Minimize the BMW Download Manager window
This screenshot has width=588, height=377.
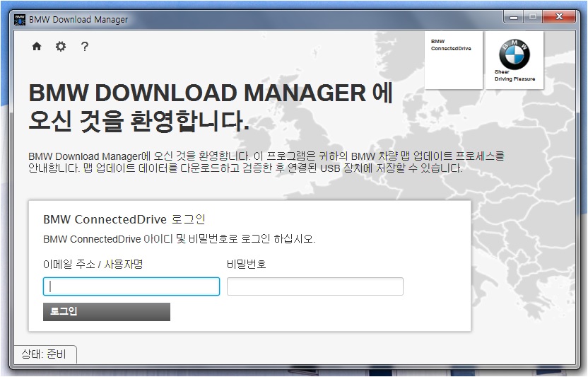pyautogui.click(x=514, y=17)
